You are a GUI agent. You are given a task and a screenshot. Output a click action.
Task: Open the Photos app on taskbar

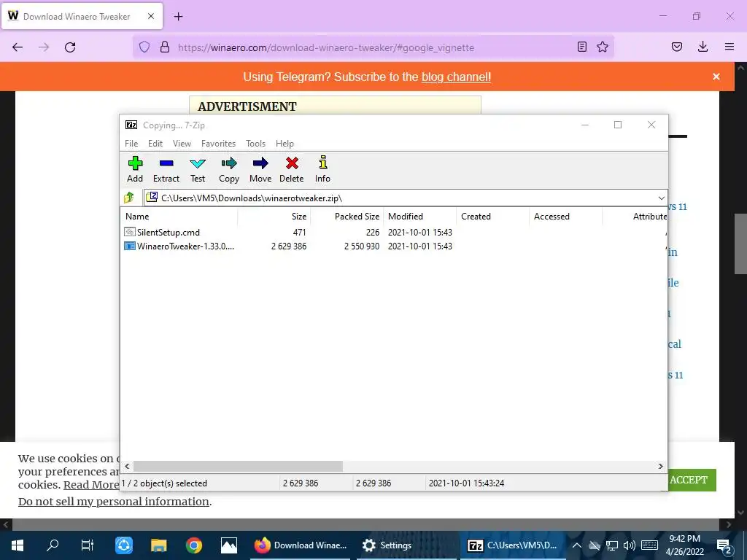coord(228,545)
